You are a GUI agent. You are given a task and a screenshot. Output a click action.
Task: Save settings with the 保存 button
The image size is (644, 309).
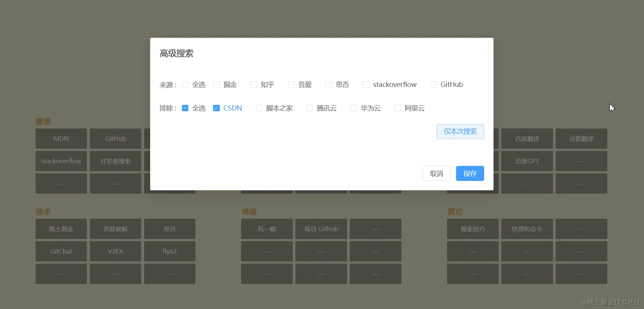[470, 173]
